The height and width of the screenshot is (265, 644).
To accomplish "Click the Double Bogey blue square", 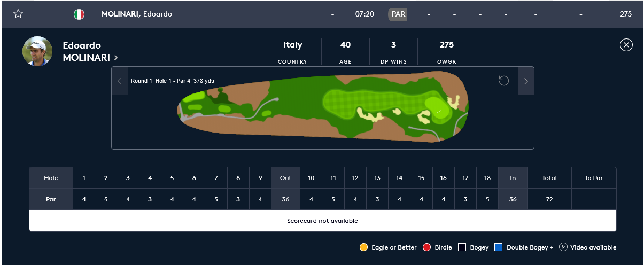I will point(499,247).
